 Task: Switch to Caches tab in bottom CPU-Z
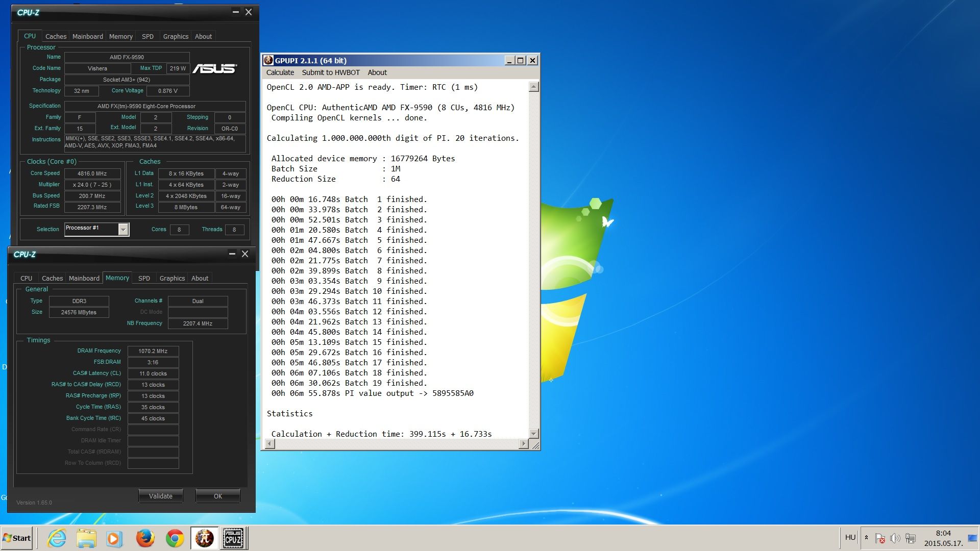coord(52,278)
